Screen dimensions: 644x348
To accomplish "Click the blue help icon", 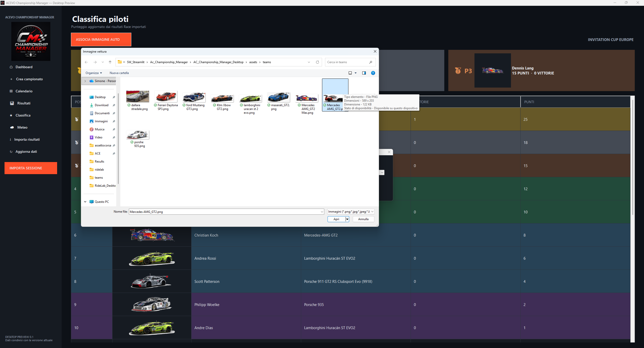I will coord(373,73).
